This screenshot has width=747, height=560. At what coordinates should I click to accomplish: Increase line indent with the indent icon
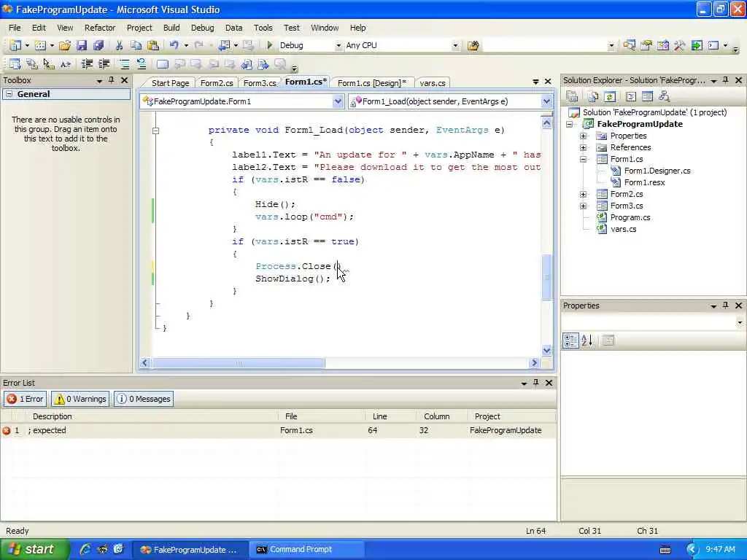(104, 64)
